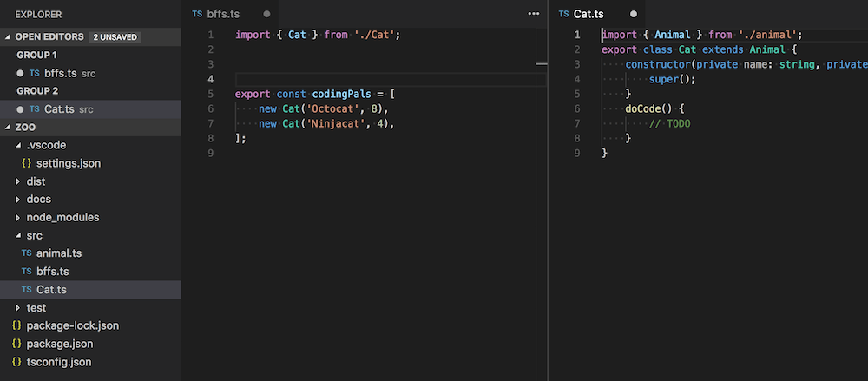Expand the test folder
The height and width of the screenshot is (381, 868).
coord(18,308)
